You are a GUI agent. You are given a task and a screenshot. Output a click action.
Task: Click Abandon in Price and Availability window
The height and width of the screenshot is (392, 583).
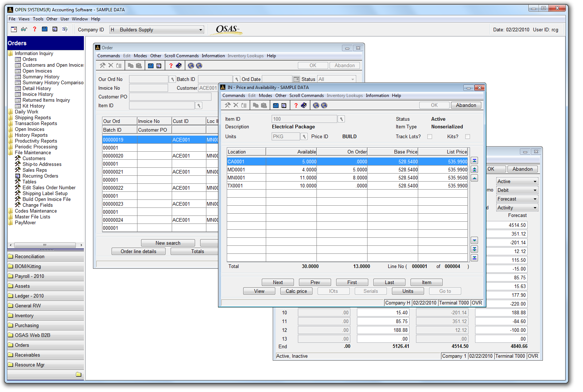coord(466,105)
